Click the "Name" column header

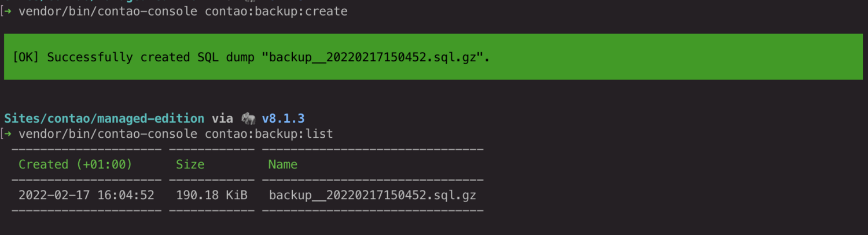283,164
